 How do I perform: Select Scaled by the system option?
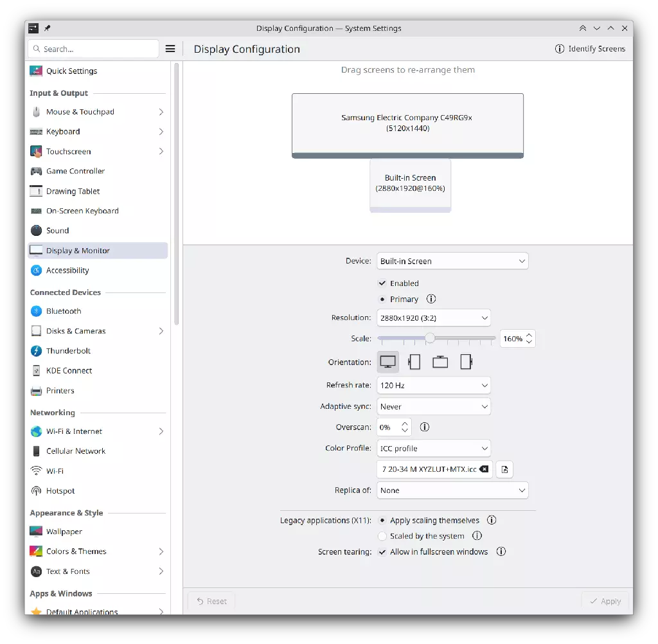tap(382, 536)
